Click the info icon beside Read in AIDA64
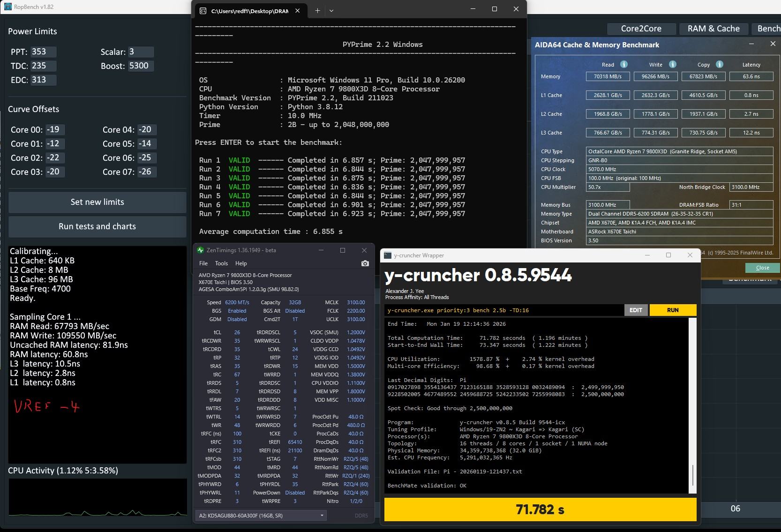This screenshot has width=781, height=532. (624, 64)
